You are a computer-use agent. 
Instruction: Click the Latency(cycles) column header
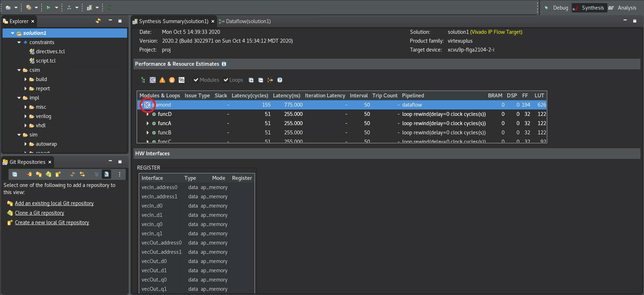(250, 96)
